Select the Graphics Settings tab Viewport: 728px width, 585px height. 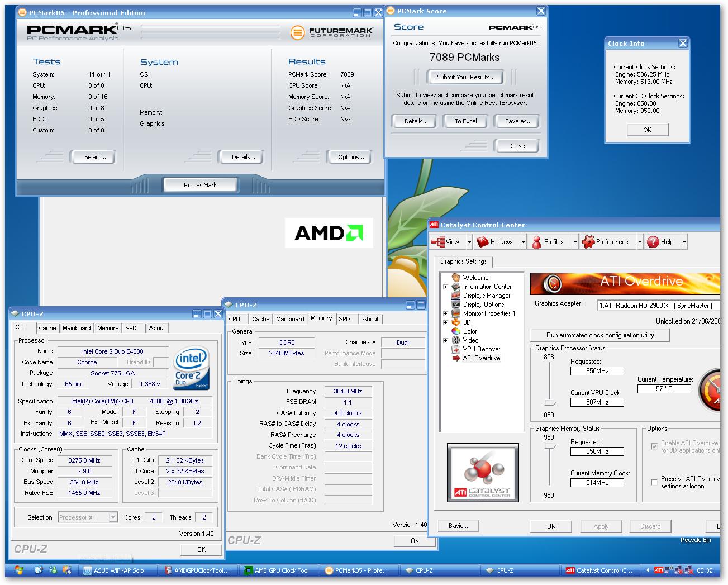pyautogui.click(x=463, y=261)
